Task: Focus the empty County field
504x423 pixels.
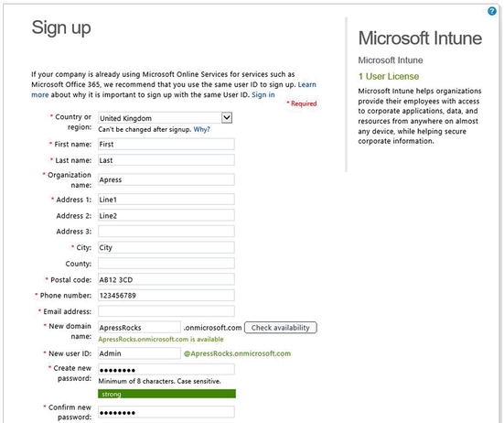Action: click(x=166, y=263)
